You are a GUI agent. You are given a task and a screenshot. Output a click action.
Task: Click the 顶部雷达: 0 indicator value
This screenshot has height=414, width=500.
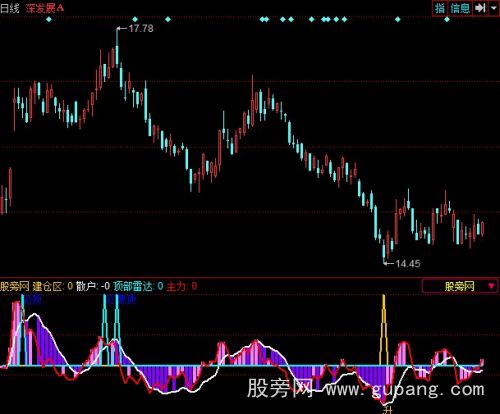(x=138, y=286)
